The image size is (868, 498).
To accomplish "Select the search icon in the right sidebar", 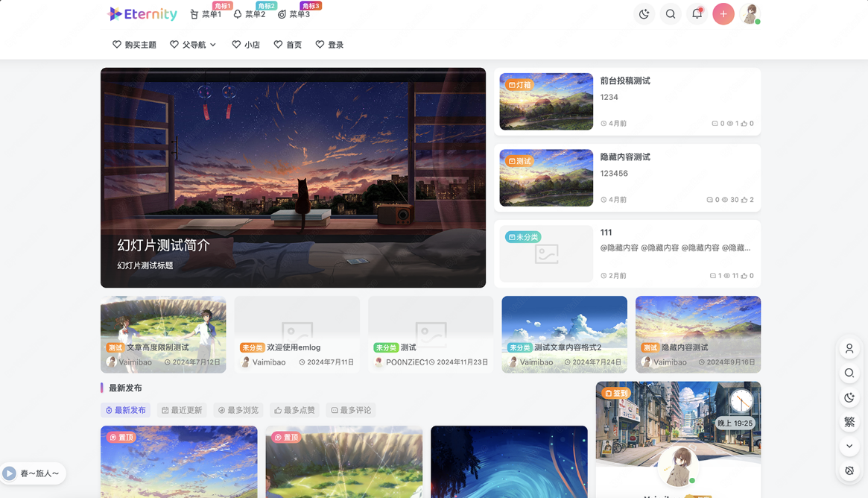I will (x=849, y=373).
